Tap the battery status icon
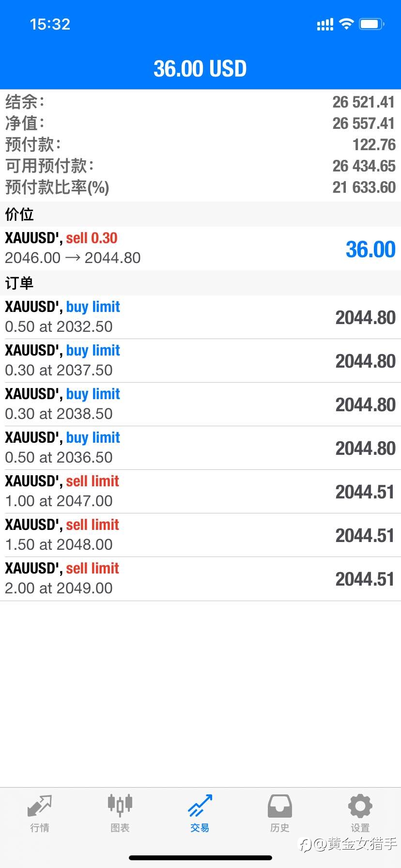 372,24
